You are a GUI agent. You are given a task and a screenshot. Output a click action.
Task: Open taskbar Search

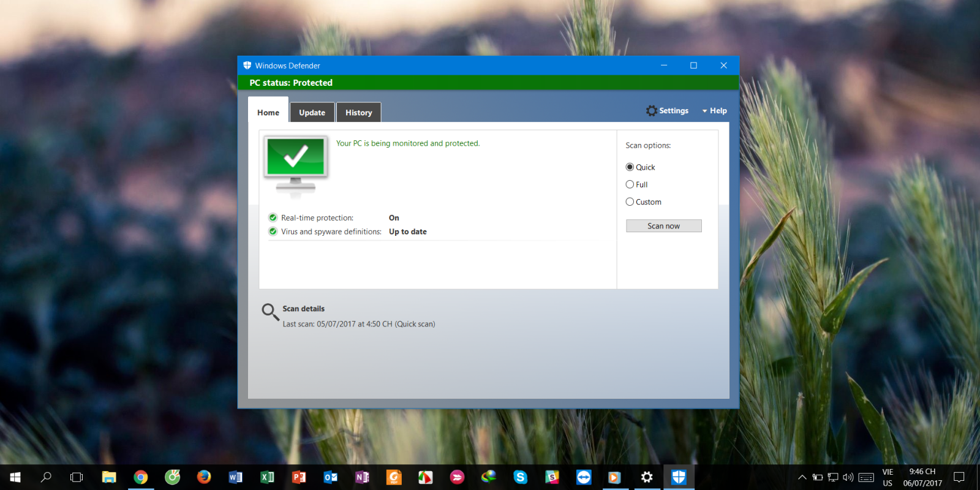click(46, 477)
